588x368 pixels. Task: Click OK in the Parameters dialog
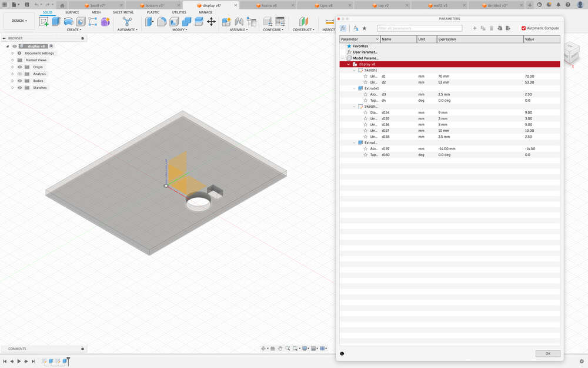(547, 353)
